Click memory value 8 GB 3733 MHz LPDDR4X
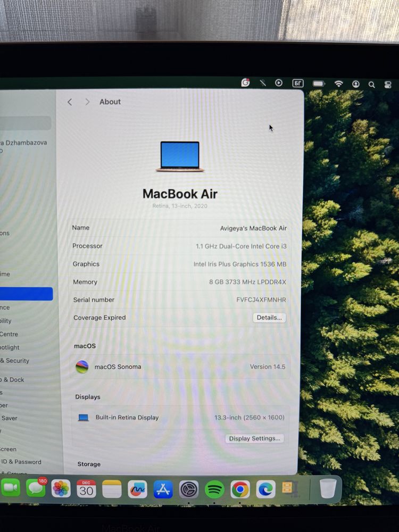 click(247, 282)
